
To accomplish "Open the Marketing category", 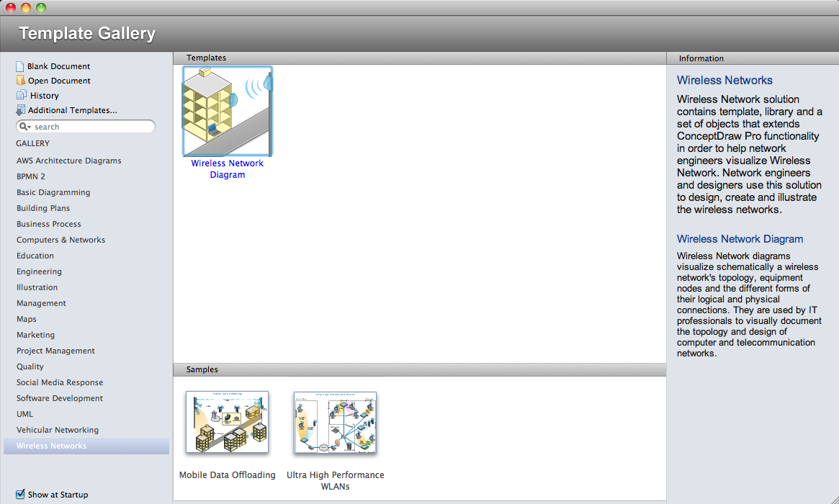I will click(35, 335).
